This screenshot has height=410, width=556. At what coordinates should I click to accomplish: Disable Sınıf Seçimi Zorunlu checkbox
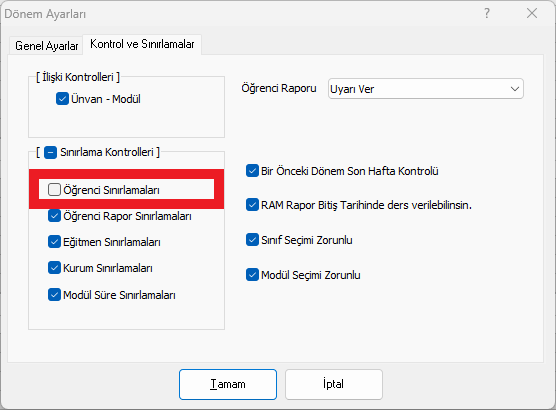[252, 240]
